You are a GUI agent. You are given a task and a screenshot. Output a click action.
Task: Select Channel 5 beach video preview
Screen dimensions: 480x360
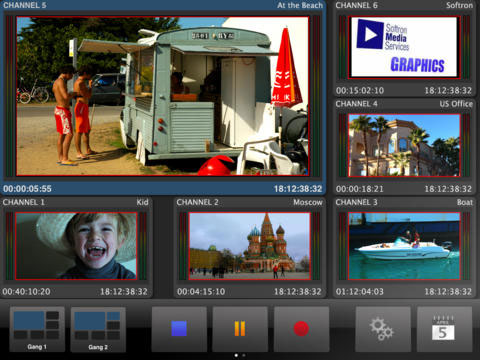tap(163, 96)
